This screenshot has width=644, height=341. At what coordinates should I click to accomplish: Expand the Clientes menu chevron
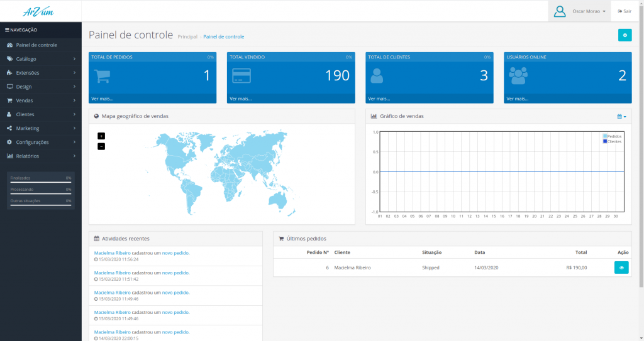[74, 114]
